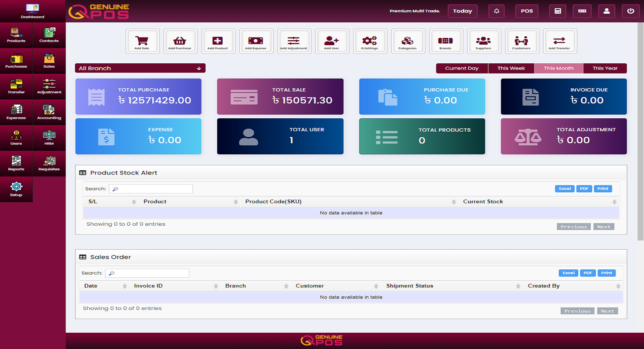Sort by Current Stock column
This screenshot has width=644, height=349.
539,202
